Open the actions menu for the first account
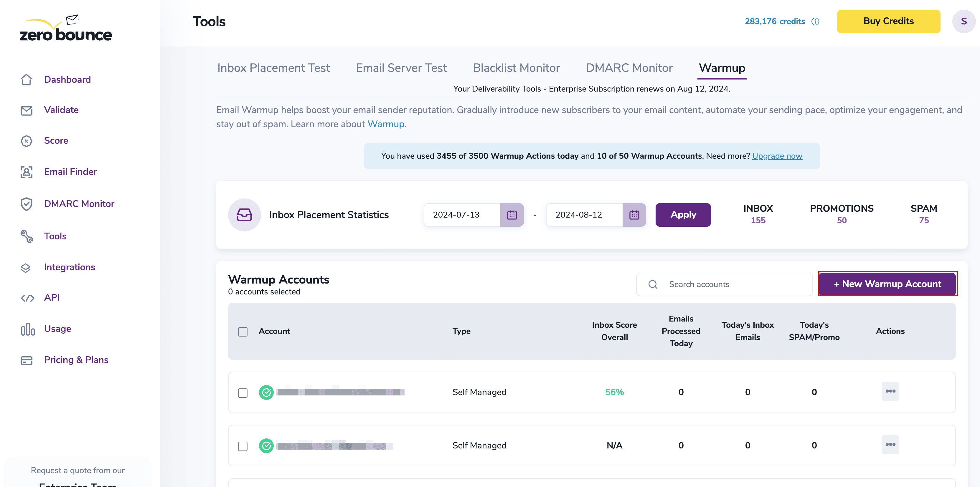Image resolution: width=980 pixels, height=487 pixels. tap(890, 391)
